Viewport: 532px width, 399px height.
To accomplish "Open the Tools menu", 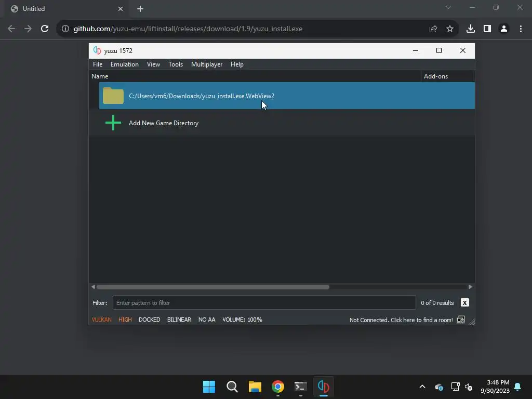I will coord(176,64).
